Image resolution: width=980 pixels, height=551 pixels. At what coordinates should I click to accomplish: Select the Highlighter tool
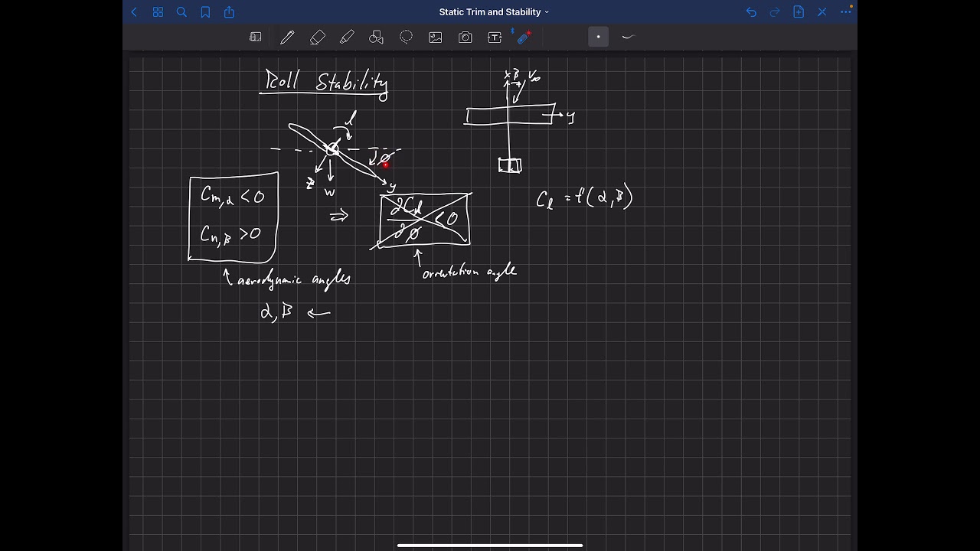pyautogui.click(x=347, y=37)
